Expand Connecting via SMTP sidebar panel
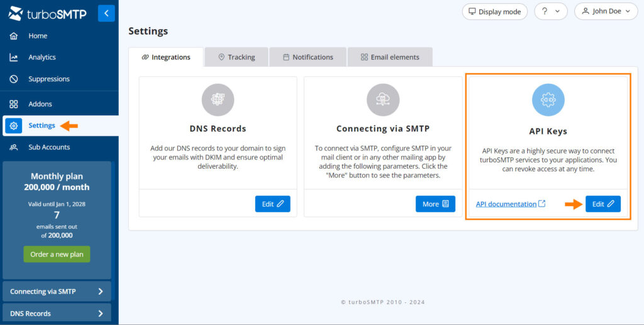 point(57,292)
